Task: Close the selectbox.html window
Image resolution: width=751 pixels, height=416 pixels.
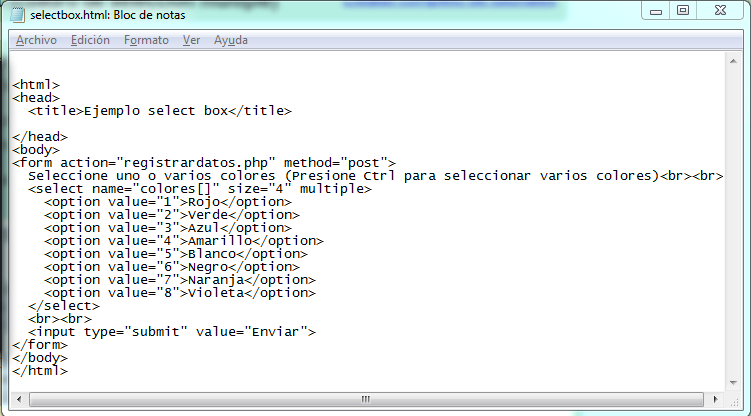Action: pyautogui.click(x=720, y=11)
